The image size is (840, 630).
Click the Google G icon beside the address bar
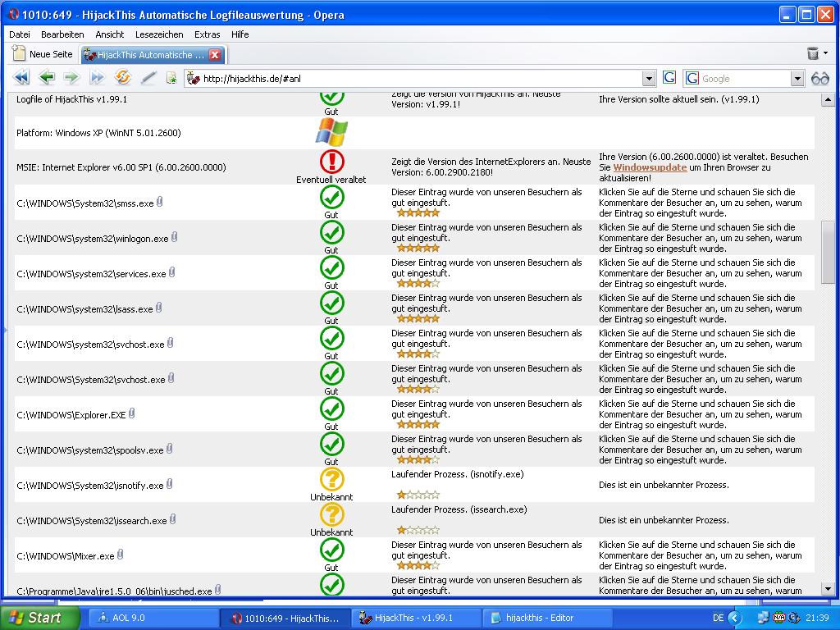tap(669, 78)
